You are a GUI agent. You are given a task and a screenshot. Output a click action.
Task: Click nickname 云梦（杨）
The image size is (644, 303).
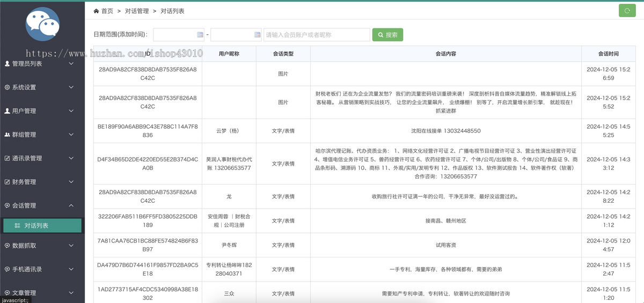[229, 131]
